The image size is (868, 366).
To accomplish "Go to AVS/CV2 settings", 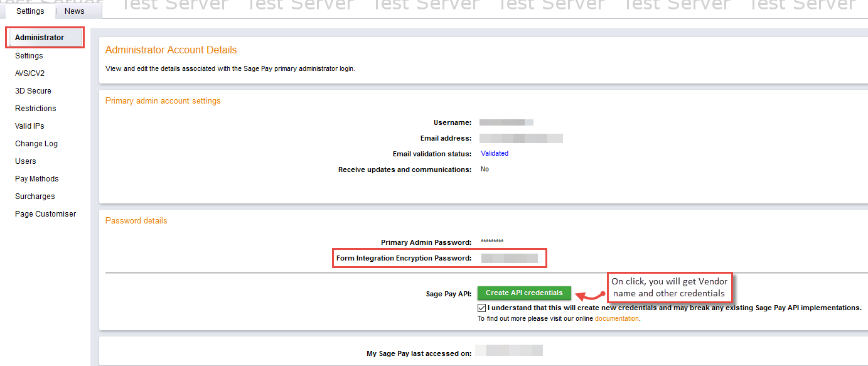I will [29, 73].
